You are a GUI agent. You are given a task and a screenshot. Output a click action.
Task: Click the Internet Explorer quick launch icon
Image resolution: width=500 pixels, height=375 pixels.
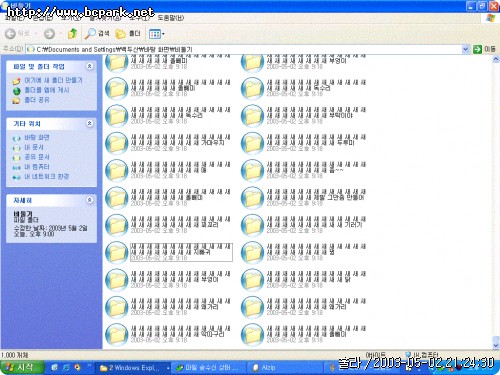tap(66, 368)
